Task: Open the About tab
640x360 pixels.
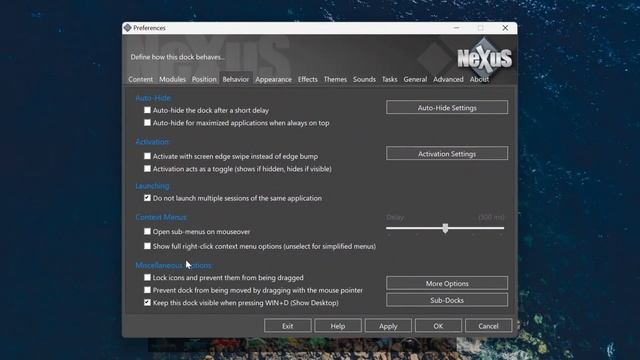Action: tap(479, 79)
